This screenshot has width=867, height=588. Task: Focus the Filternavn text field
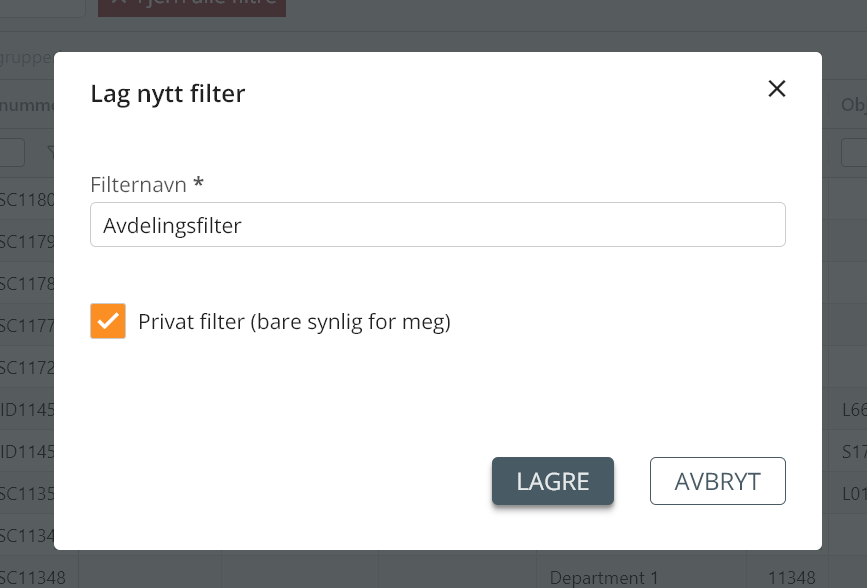coord(437,225)
